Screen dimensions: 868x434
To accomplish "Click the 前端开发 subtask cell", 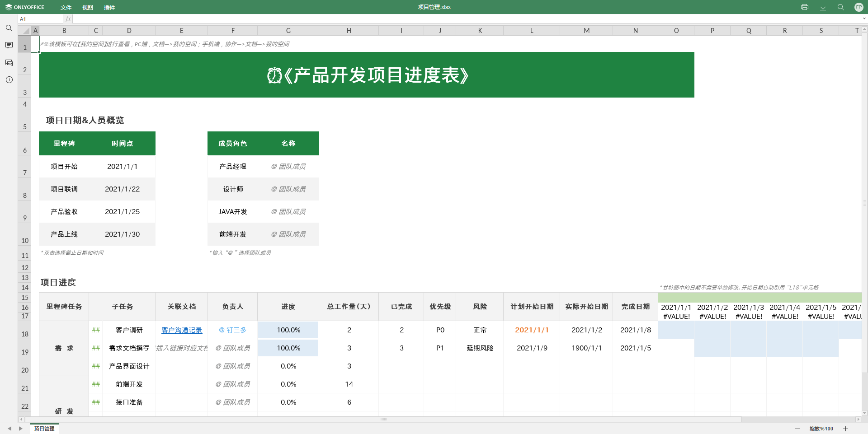I will coord(129,384).
